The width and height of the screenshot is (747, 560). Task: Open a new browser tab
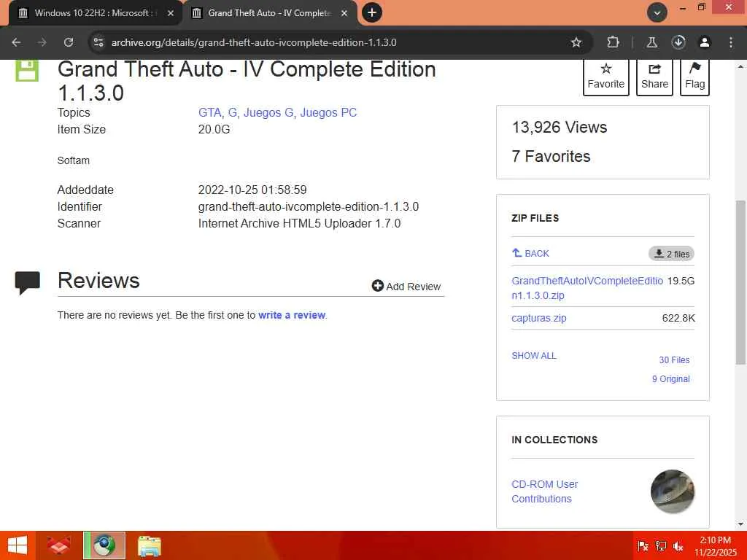coord(372,13)
